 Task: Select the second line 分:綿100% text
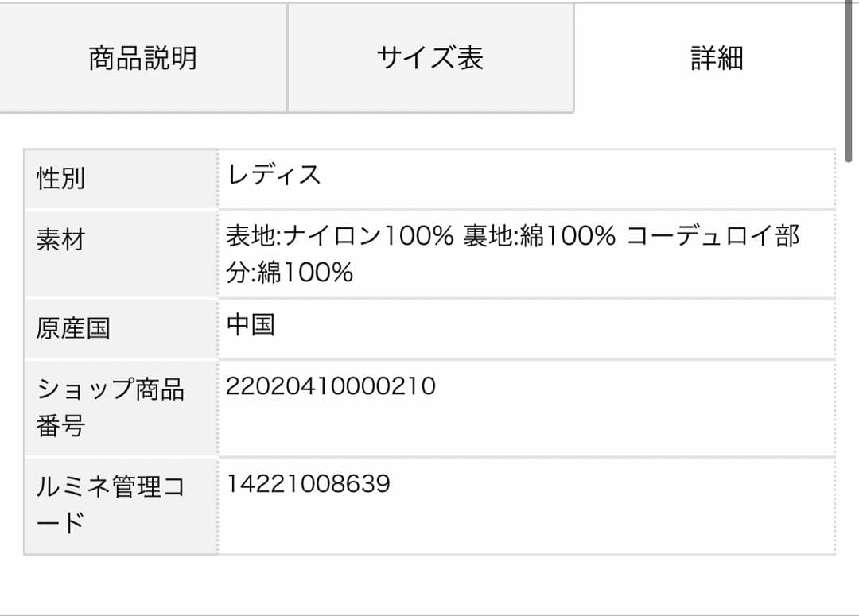290,273
